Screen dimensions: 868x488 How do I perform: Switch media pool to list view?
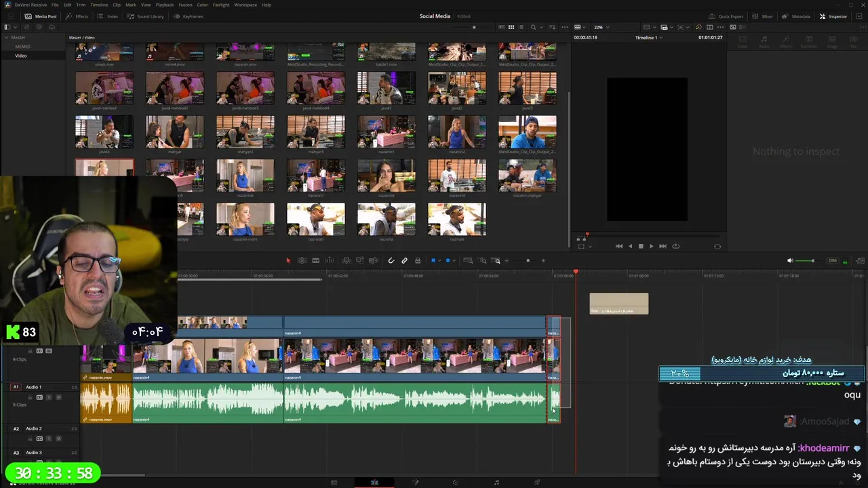pyautogui.click(x=521, y=27)
